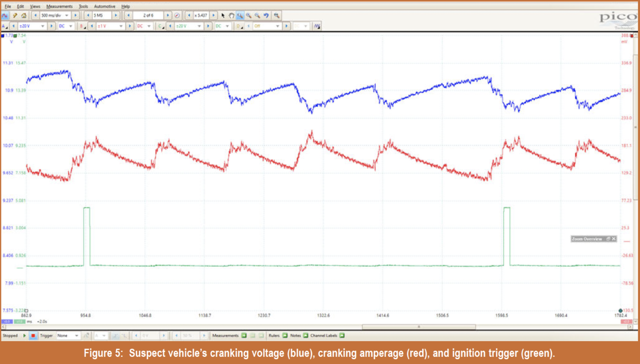Image resolution: width=640 pixels, height=364 pixels.
Task: Select the hand pan tool
Action: (x=232, y=16)
